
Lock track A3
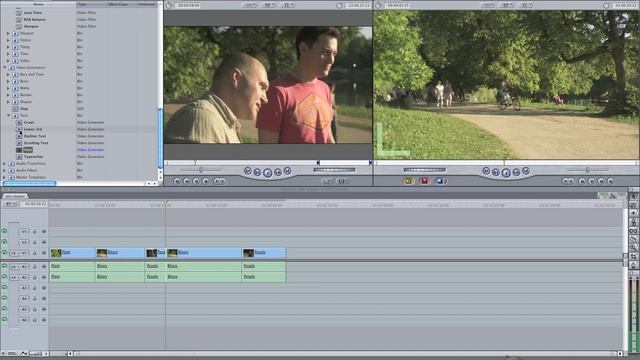coord(35,288)
